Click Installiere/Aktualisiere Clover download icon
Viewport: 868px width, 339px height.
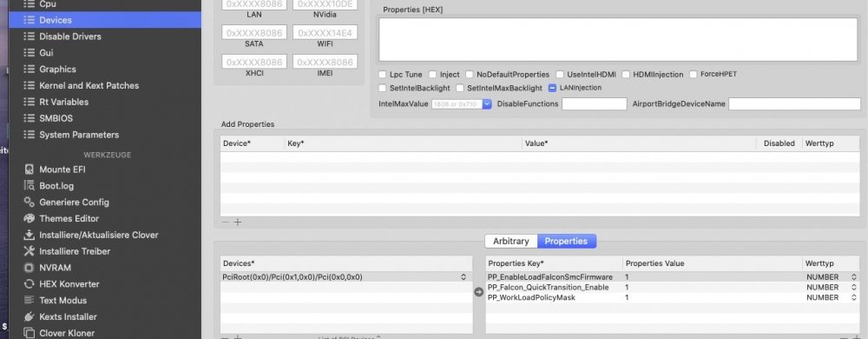pyautogui.click(x=30, y=235)
